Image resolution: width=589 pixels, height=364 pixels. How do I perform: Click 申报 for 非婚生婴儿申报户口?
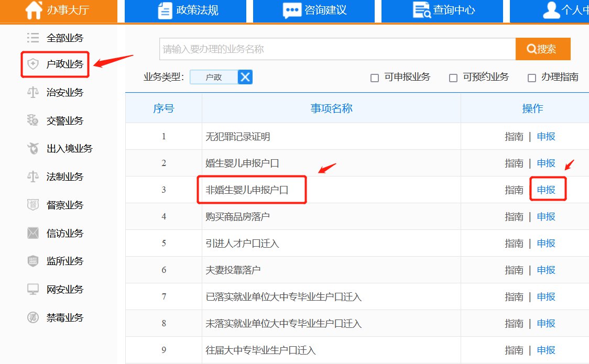[546, 190]
